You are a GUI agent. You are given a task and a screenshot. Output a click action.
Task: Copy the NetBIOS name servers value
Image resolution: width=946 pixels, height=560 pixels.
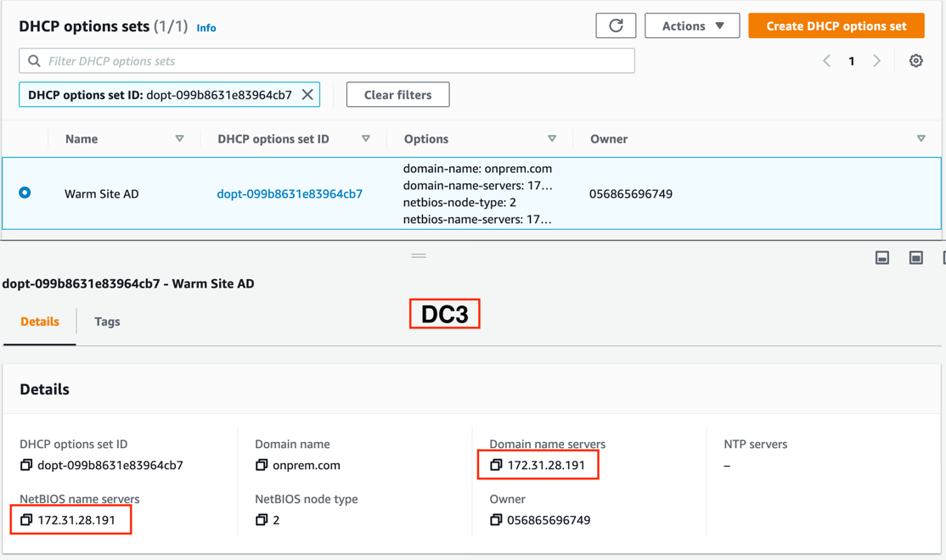click(25, 519)
